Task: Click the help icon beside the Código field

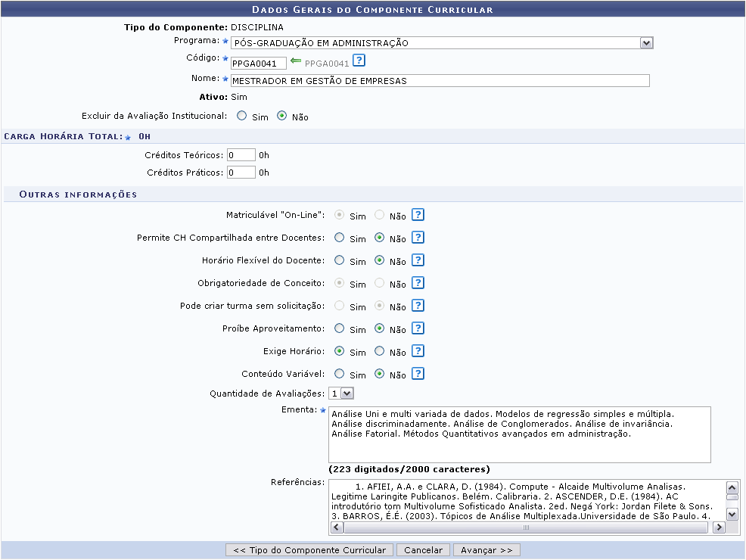Action: (x=359, y=61)
